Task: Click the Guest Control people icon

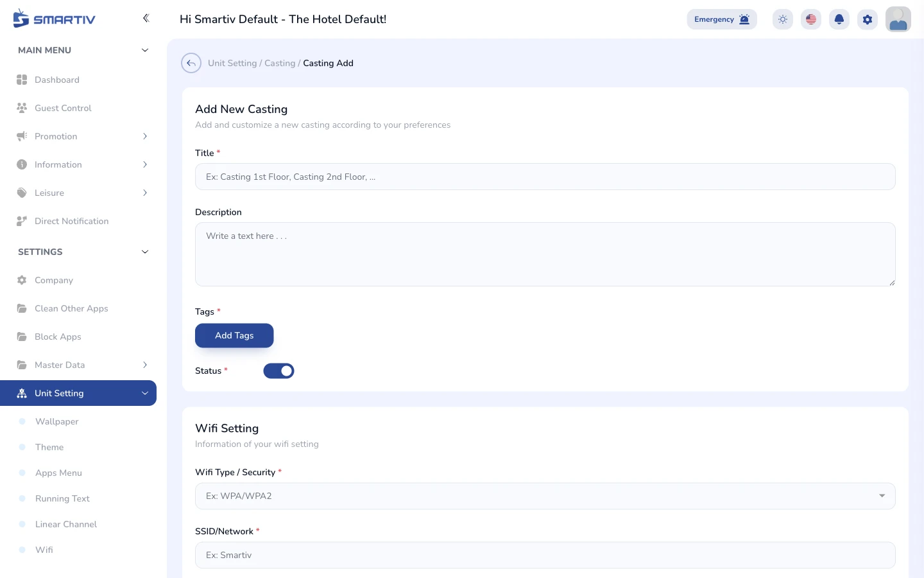Action: point(22,108)
